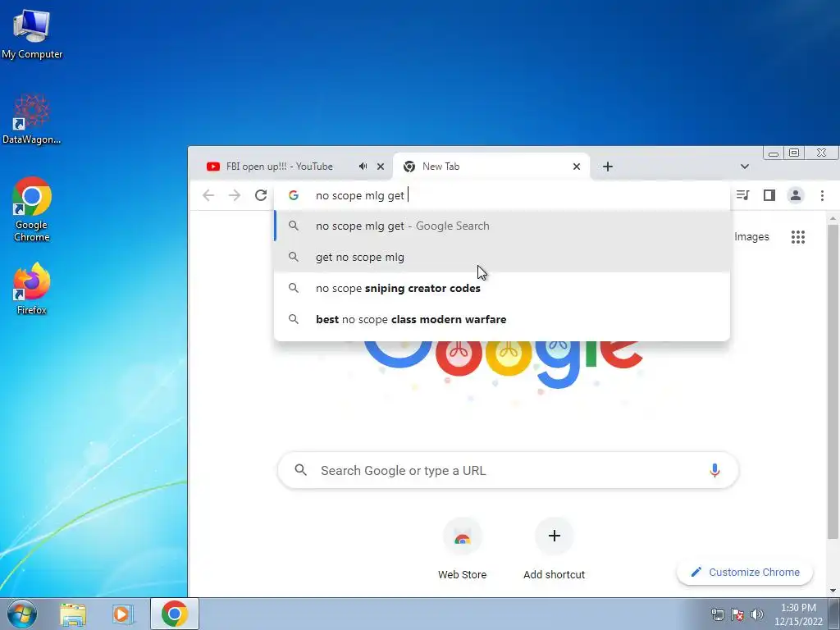Launch Firefox from desktop shortcut
This screenshot has width=840, height=630.
[x=32, y=288]
